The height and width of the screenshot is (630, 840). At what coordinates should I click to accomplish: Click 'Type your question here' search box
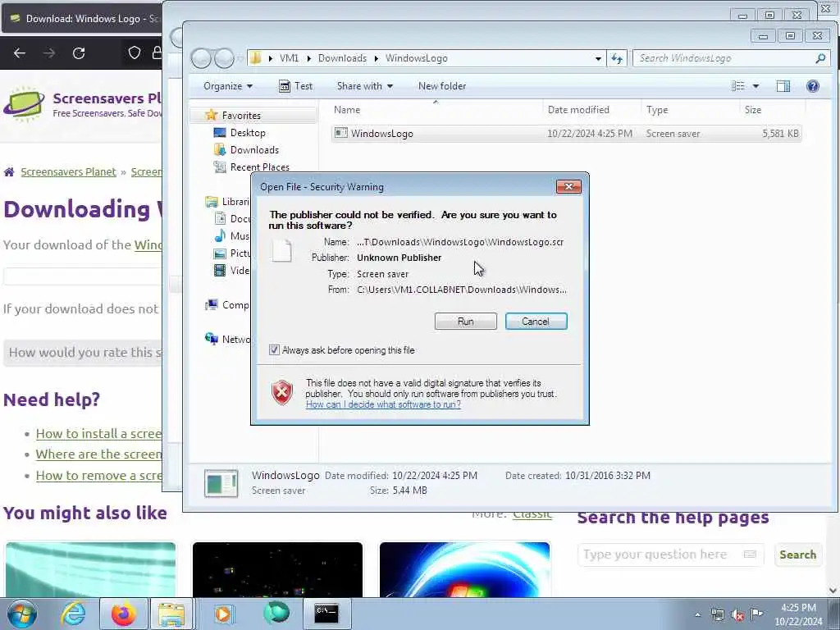[x=671, y=555]
